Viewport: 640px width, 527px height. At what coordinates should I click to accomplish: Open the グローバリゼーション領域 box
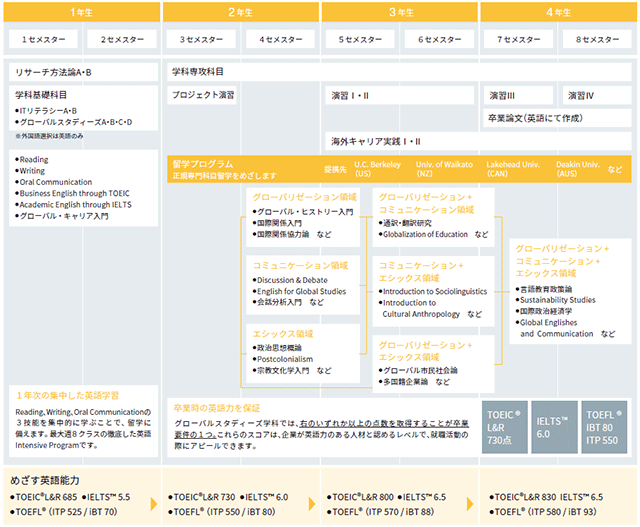tap(303, 217)
